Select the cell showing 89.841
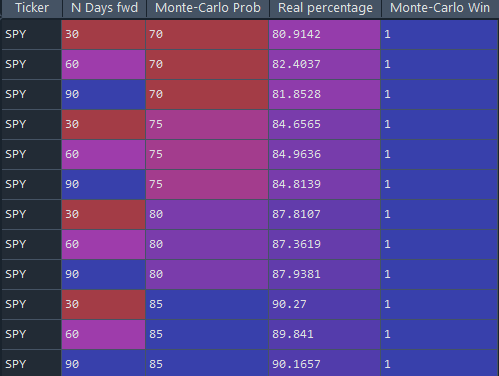499x376 pixels. tap(325, 334)
